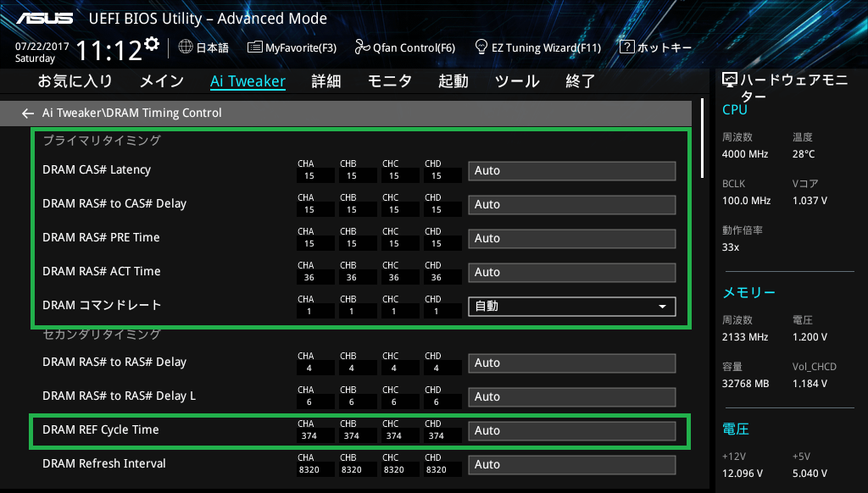Click the メモリー section heading
The image size is (868, 493).
tap(748, 293)
